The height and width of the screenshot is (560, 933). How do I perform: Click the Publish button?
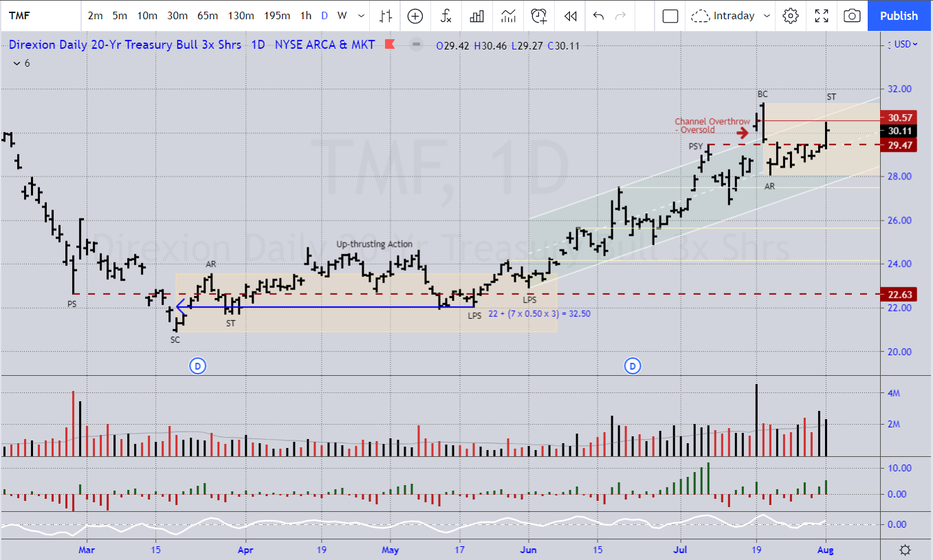[x=899, y=16]
